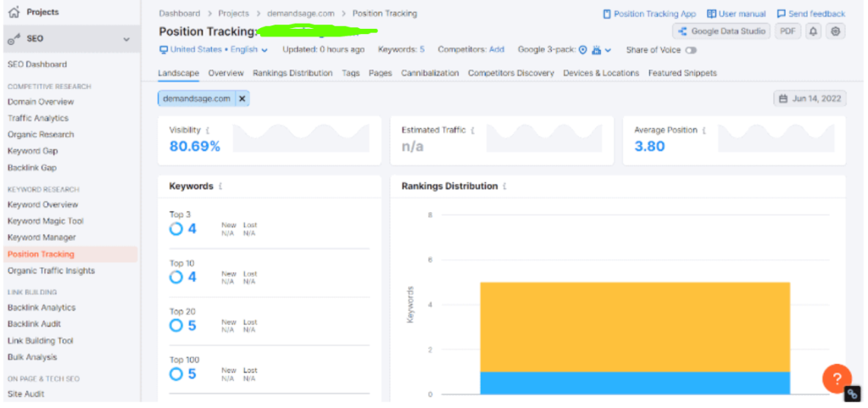The image size is (868, 408).
Task: Open Google 3-pack business dropdown
Action: coord(601,50)
